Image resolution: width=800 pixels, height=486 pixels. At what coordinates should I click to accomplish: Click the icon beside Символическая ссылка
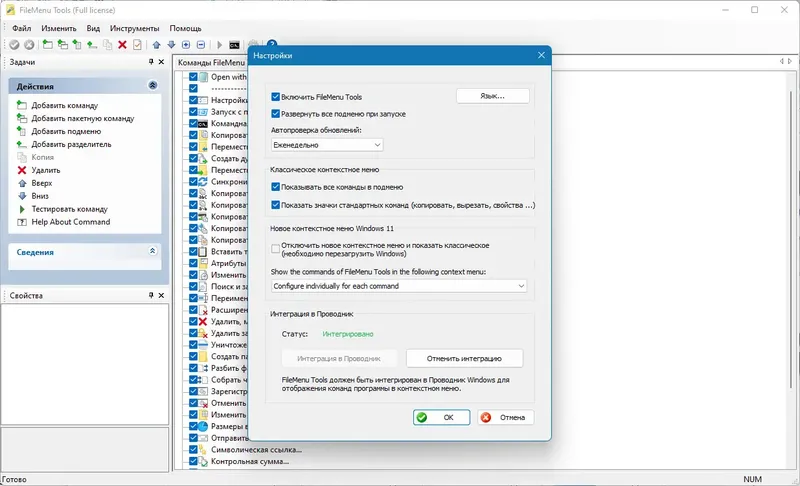tap(203, 450)
